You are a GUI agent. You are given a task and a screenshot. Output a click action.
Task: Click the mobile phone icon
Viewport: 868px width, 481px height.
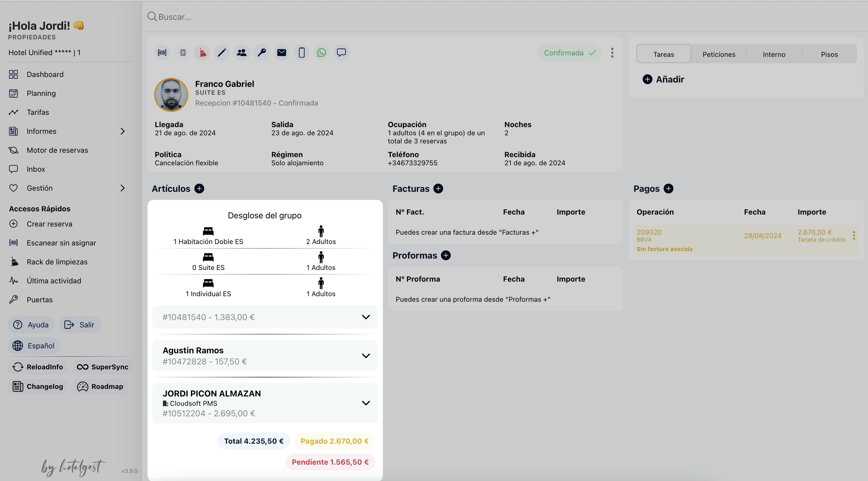click(x=302, y=52)
